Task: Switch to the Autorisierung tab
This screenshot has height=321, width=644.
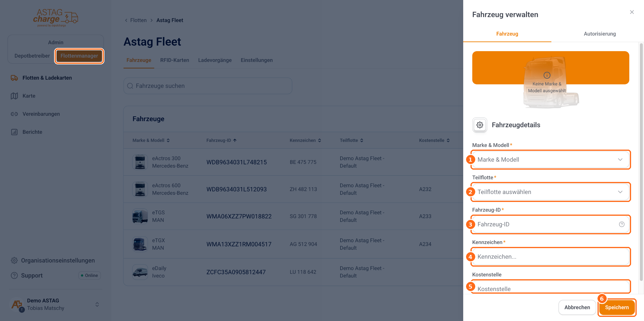Action: (x=600, y=34)
